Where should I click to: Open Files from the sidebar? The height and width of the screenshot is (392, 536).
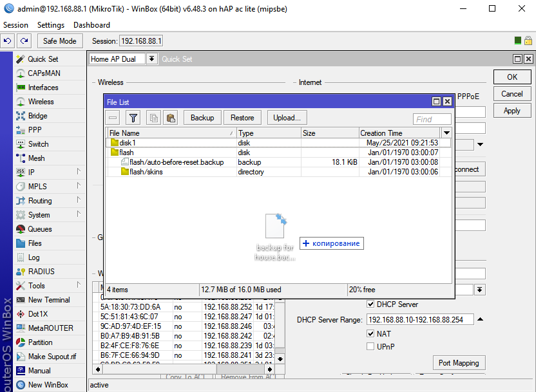[35, 243]
